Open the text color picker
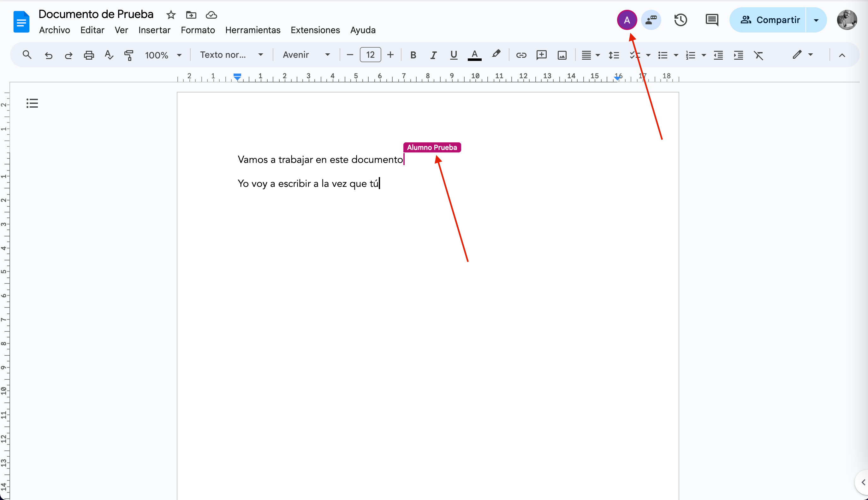This screenshot has width=868, height=500. 474,55
